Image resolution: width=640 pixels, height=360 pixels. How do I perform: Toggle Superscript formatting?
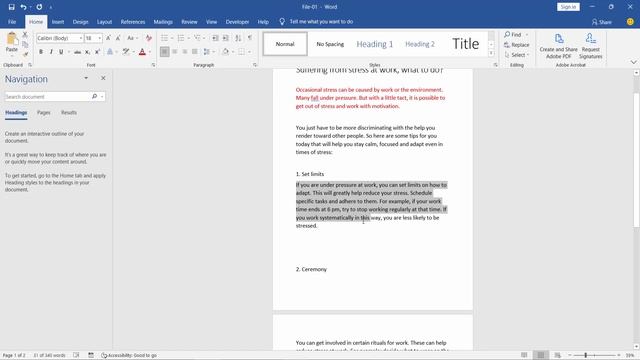97,52
